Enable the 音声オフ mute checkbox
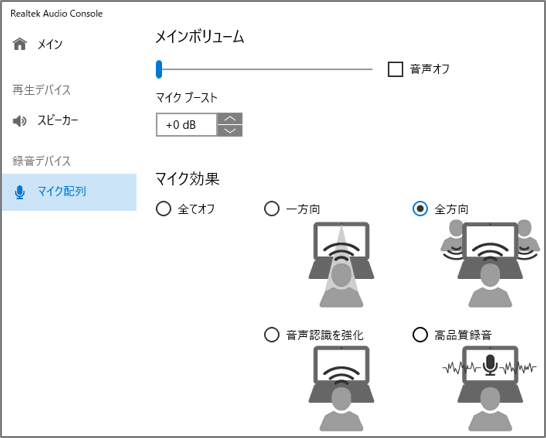 click(395, 69)
